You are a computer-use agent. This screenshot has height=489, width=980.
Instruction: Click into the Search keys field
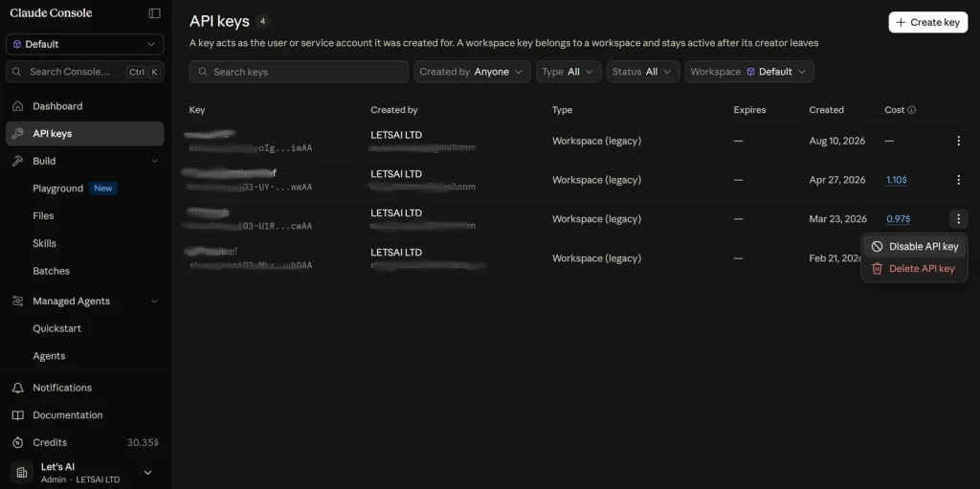click(x=299, y=72)
